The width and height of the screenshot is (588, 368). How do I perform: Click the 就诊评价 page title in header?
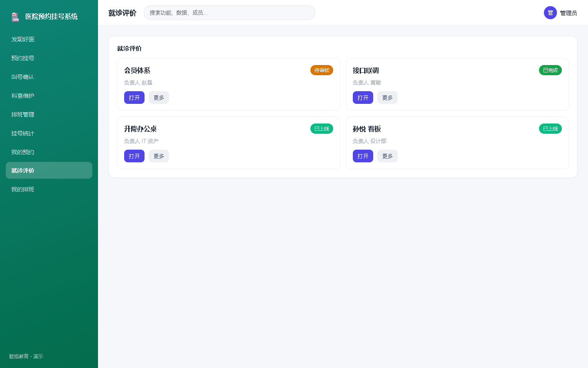click(x=122, y=13)
